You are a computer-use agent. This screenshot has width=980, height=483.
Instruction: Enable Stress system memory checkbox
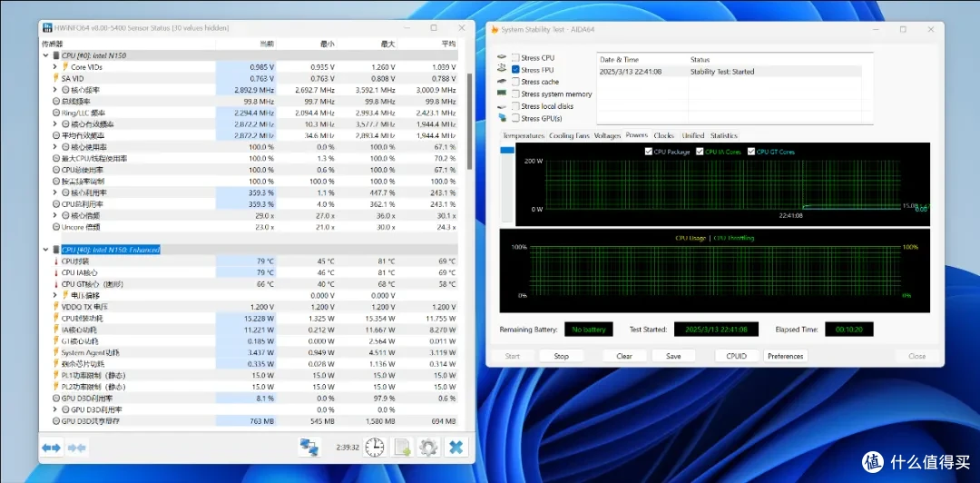(515, 94)
